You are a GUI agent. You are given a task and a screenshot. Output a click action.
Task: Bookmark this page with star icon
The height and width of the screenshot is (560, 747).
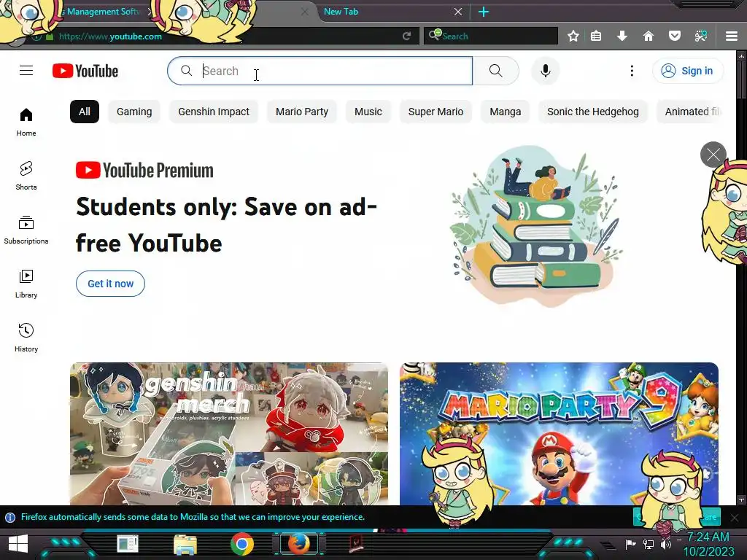tap(573, 36)
